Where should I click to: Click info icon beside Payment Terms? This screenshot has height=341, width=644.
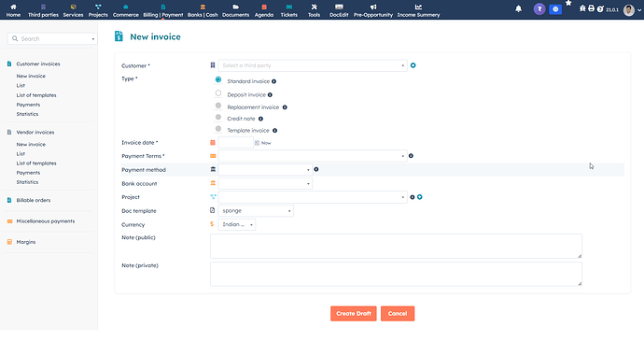411,156
